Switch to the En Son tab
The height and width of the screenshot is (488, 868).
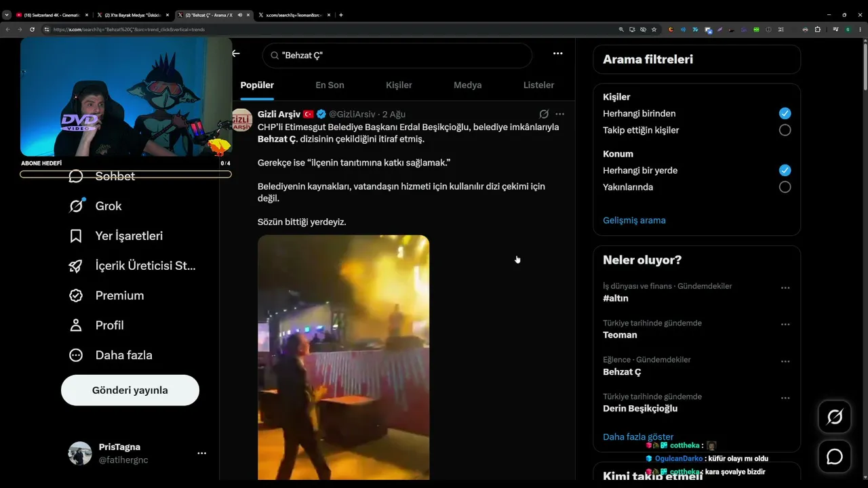click(x=330, y=85)
